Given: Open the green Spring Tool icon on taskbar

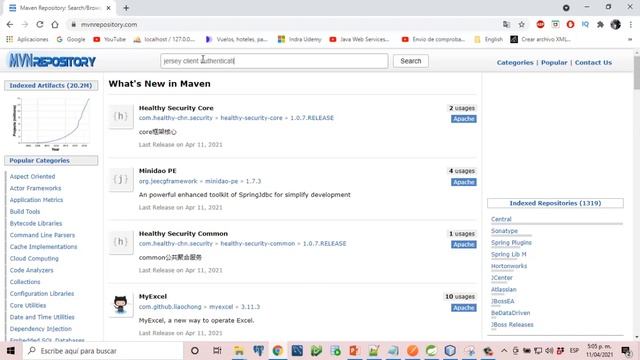Looking at the screenshot, I should (x=431, y=351).
